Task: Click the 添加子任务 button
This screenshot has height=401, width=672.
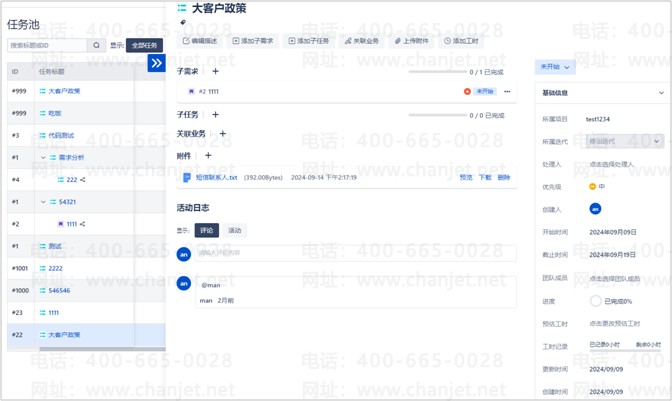Action: click(x=309, y=41)
